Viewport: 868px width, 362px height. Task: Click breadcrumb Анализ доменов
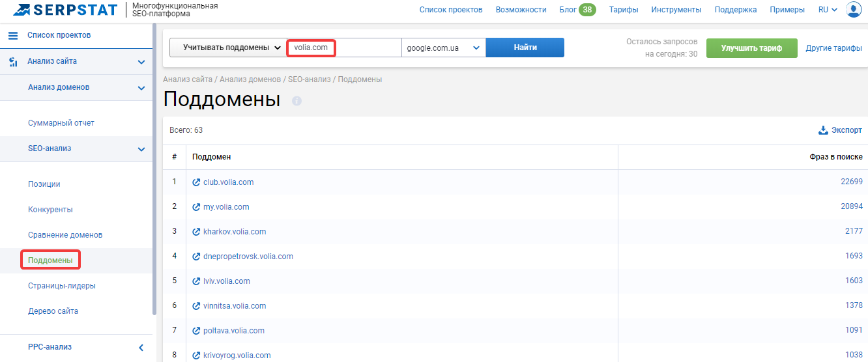[250, 79]
